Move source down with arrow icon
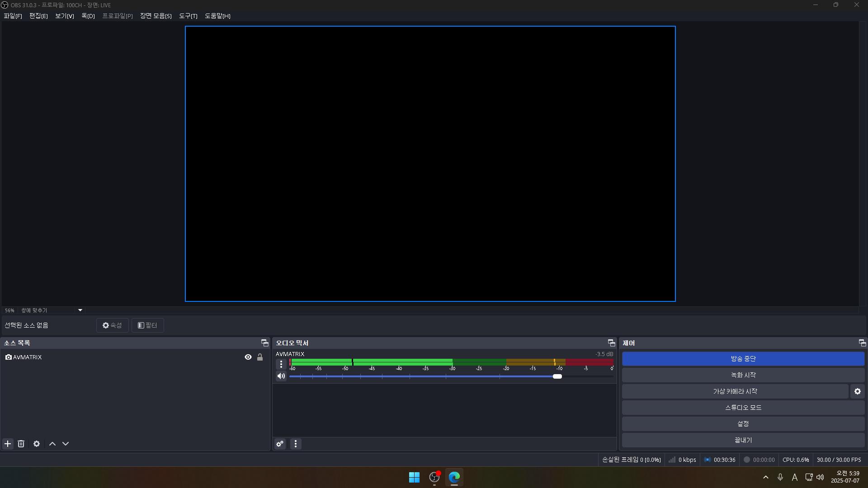Image resolution: width=868 pixels, height=488 pixels. [x=66, y=444]
